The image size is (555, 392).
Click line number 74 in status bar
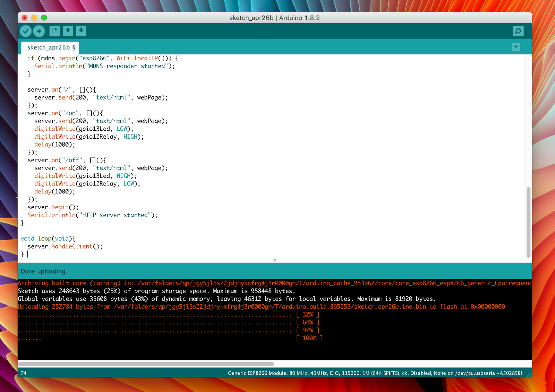point(24,373)
